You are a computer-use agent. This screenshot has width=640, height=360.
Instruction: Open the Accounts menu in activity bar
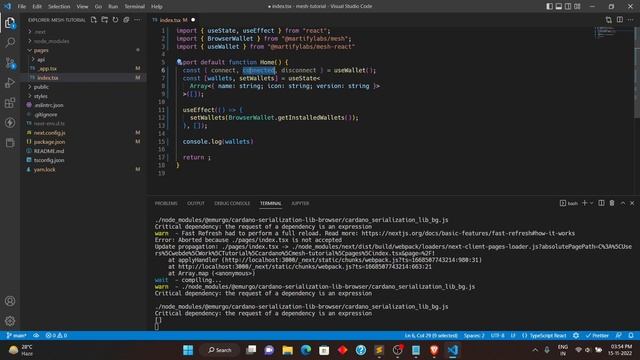point(10,301)
